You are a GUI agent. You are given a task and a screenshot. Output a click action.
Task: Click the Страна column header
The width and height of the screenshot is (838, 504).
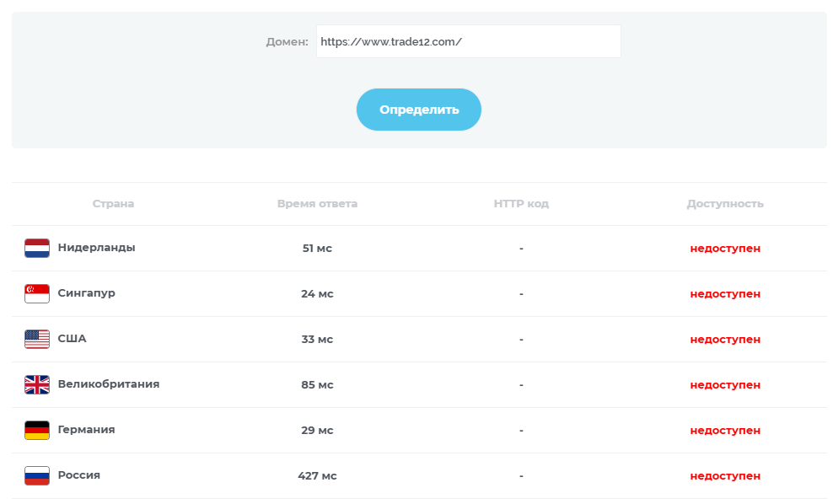113,204
